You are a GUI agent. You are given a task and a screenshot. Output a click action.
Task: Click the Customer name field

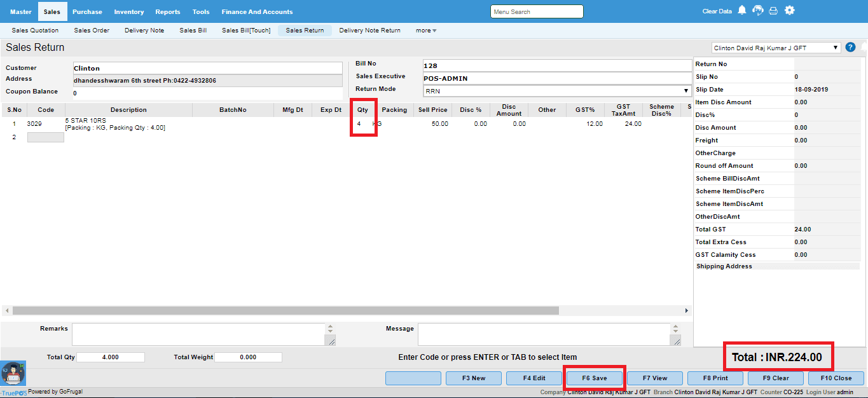coord(207,68)
